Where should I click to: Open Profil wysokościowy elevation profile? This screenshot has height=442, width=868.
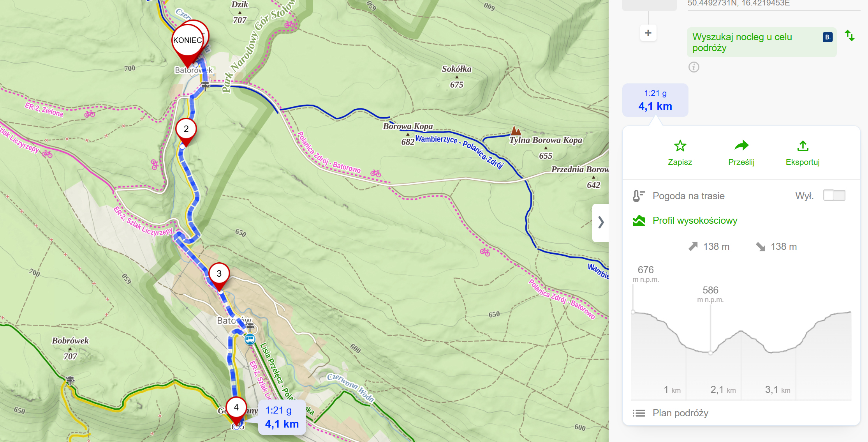click(x=695, y=221)
